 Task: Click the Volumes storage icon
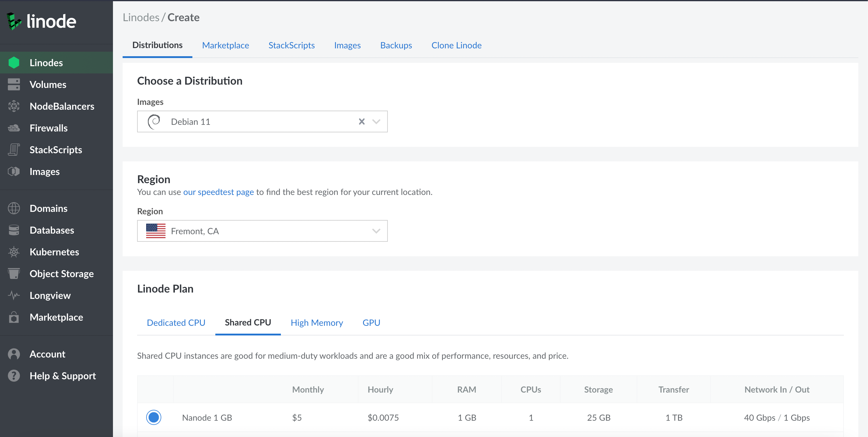[x=14, y=84]
